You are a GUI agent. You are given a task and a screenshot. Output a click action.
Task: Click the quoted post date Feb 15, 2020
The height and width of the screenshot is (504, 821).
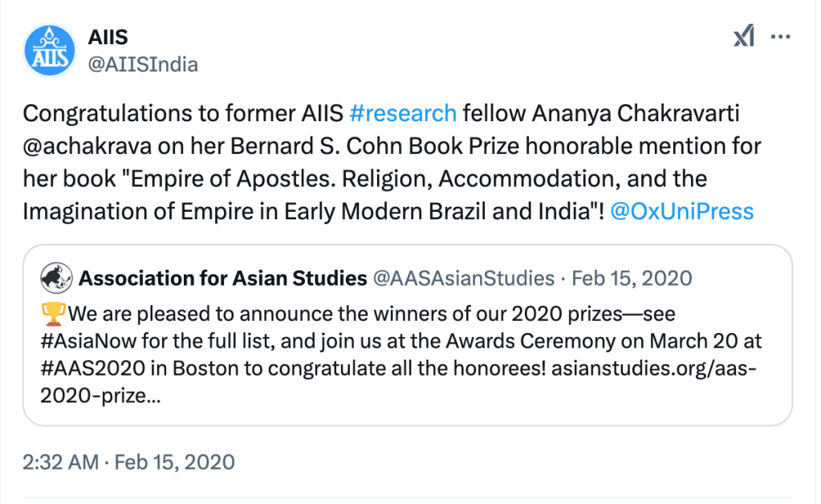pos(633,278)
